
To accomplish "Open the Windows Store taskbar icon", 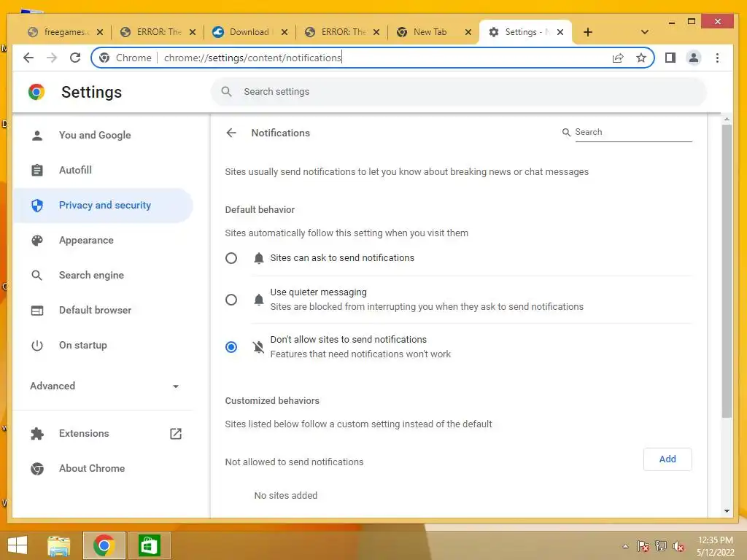I will coord(149,545).
